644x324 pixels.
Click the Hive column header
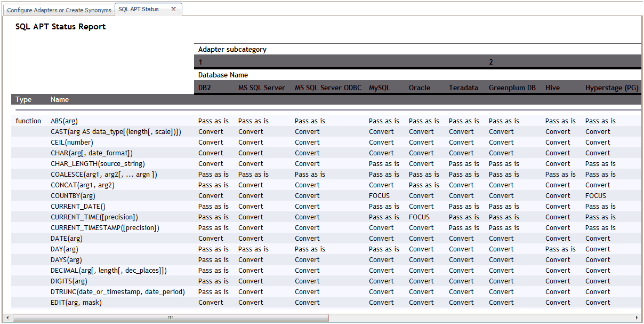click(x=552, y=88)
